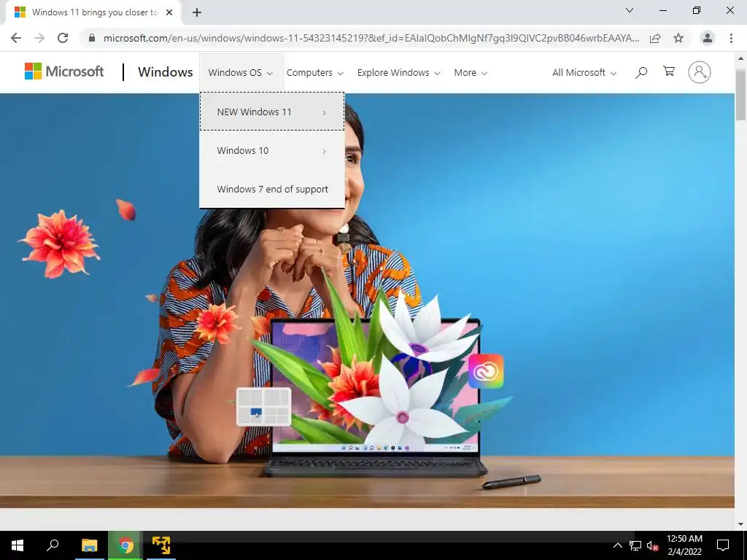
Task: Collapse the Windows OS menu
Action: tap(241, 72)
